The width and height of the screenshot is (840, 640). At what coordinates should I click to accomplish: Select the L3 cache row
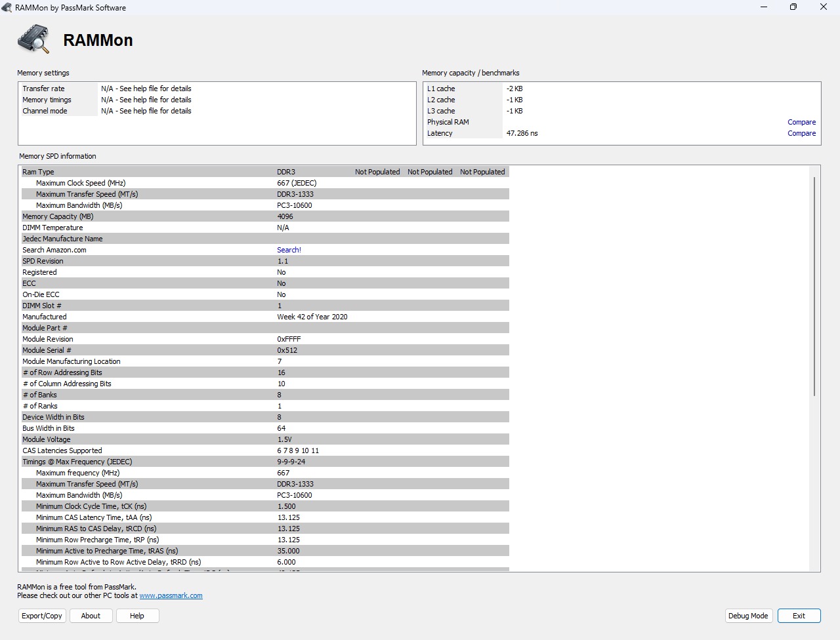(622, 111)
